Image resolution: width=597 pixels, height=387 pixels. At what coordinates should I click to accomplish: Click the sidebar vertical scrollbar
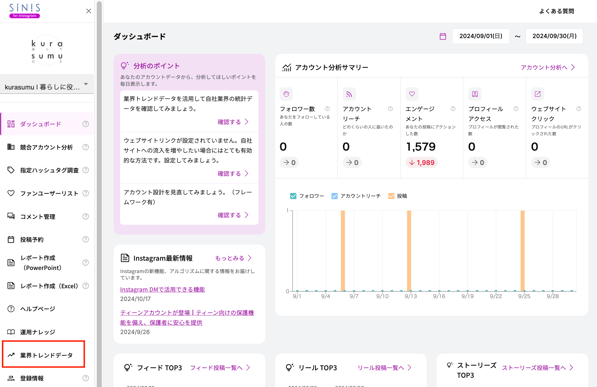click(99, 194)
